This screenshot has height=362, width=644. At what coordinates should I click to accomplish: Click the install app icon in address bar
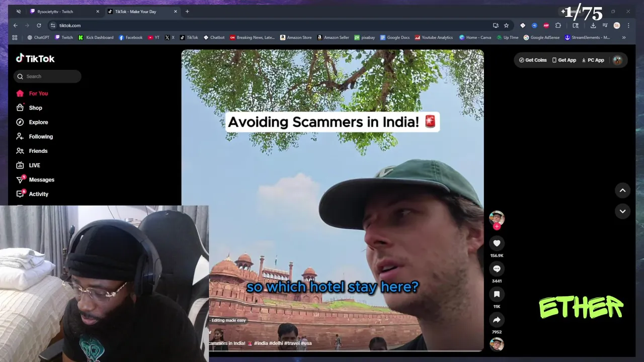pyautogui.click(x=496, y=26)
